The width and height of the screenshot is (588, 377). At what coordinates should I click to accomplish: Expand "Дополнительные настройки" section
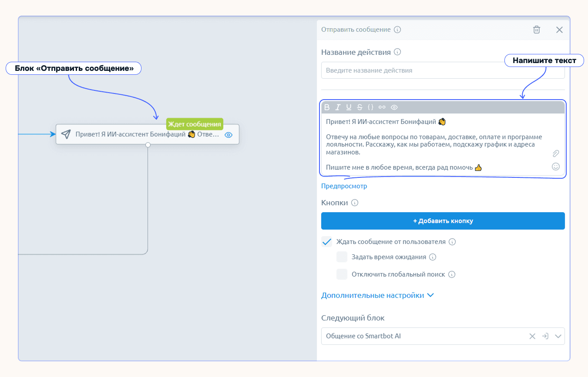click(x=377, y=295)
